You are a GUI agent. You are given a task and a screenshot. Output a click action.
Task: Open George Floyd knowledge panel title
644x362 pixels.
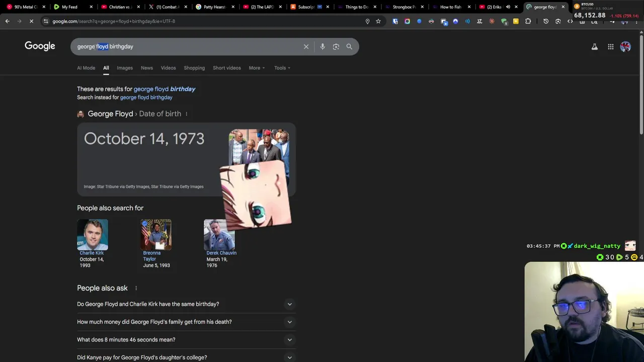[x=110, y=114]
